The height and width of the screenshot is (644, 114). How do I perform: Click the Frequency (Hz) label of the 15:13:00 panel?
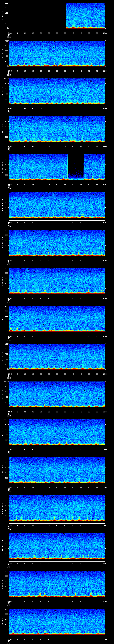(x=3, y=167)
